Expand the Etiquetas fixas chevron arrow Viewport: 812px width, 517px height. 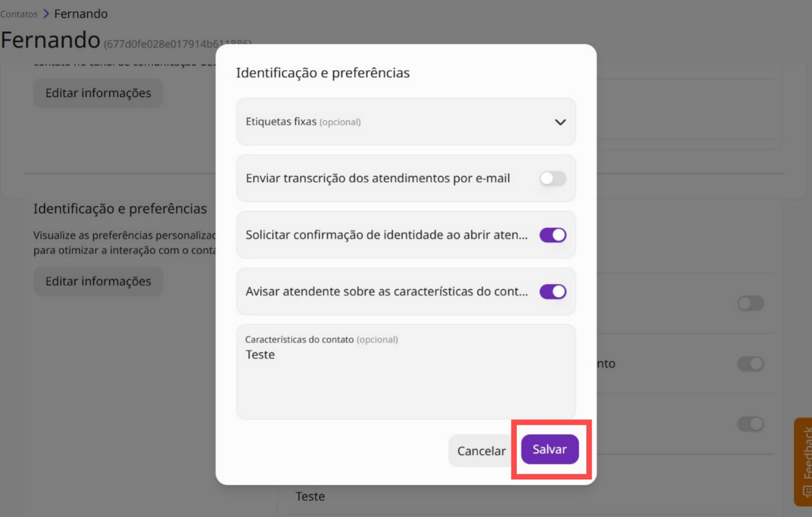click(x=560, y=122)
